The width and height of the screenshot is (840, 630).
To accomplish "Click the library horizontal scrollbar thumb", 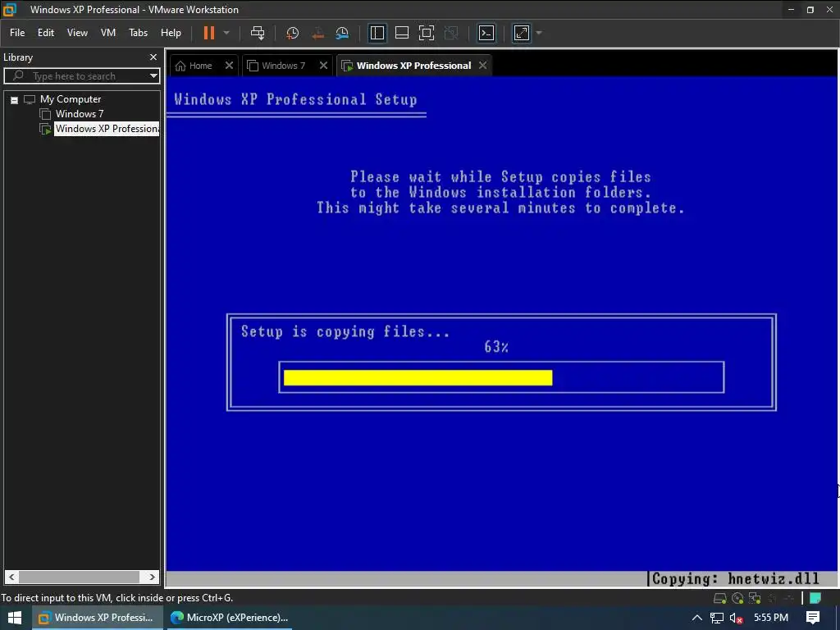I will pyautogui.click(x=79, y=577).
